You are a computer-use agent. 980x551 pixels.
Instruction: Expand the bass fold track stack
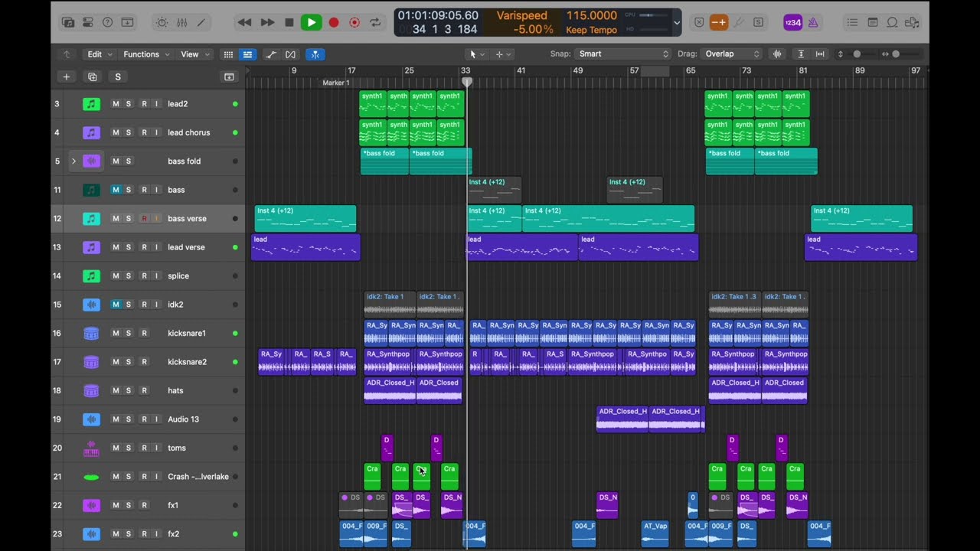coord(73,161)
